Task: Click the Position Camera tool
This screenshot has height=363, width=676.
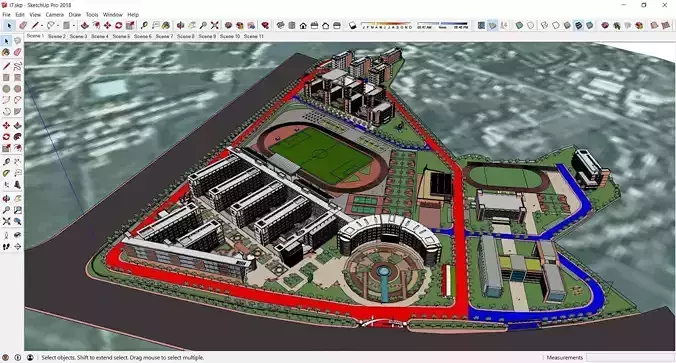Action: click(x=6, y=235)
